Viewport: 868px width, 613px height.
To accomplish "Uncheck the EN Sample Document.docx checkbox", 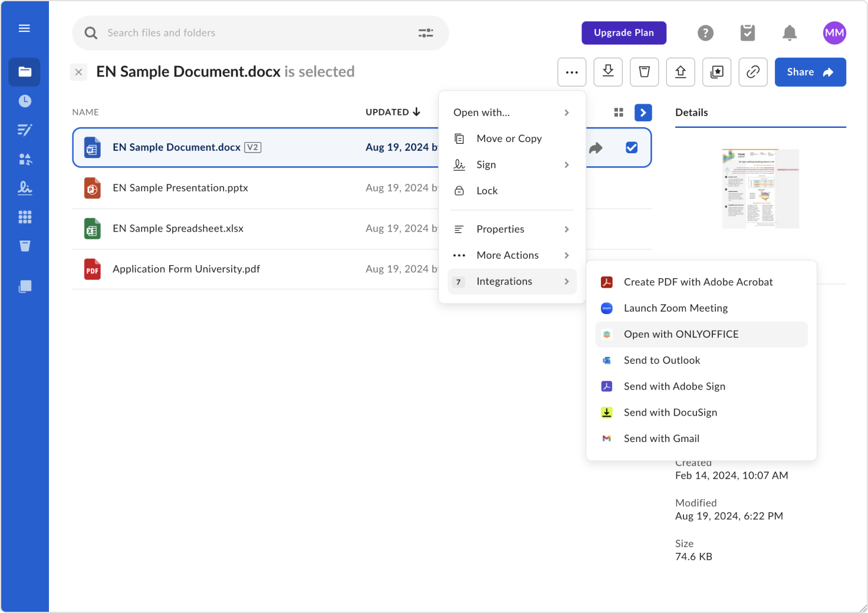I will 632,147.
